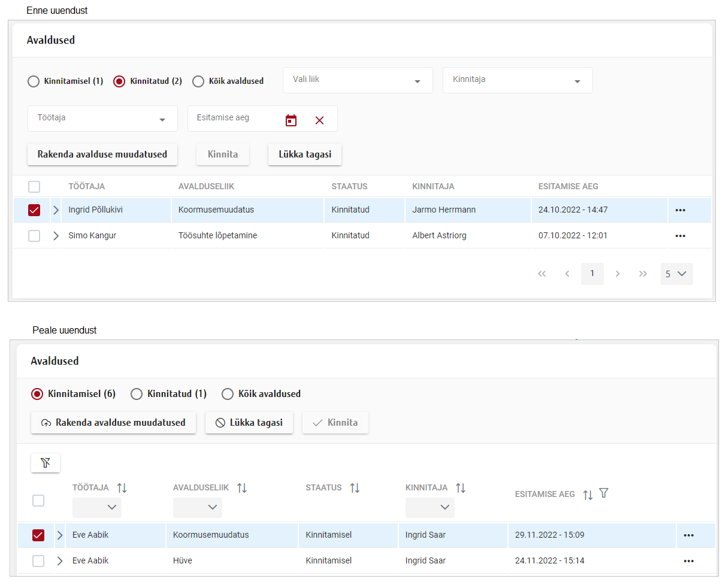
Task: Go to the last page of pagination
Action: [x=643, y=274]
